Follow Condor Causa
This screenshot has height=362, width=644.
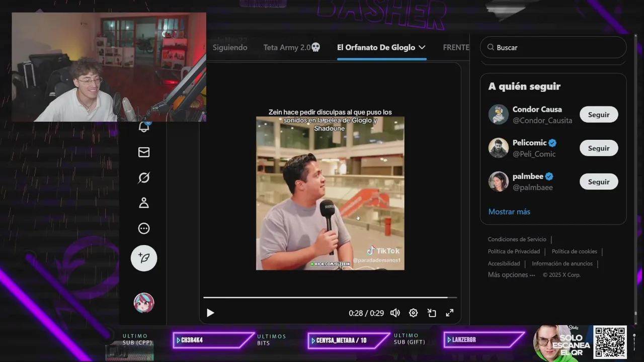pos(599,115)
